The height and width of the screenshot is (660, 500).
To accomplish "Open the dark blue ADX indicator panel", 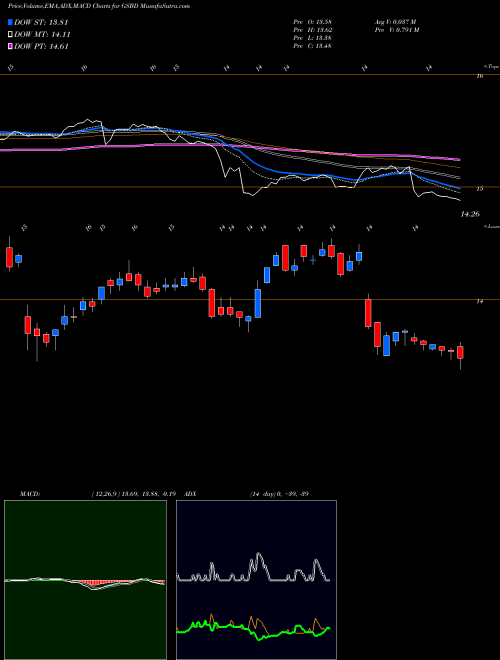I will pos(256,580).
